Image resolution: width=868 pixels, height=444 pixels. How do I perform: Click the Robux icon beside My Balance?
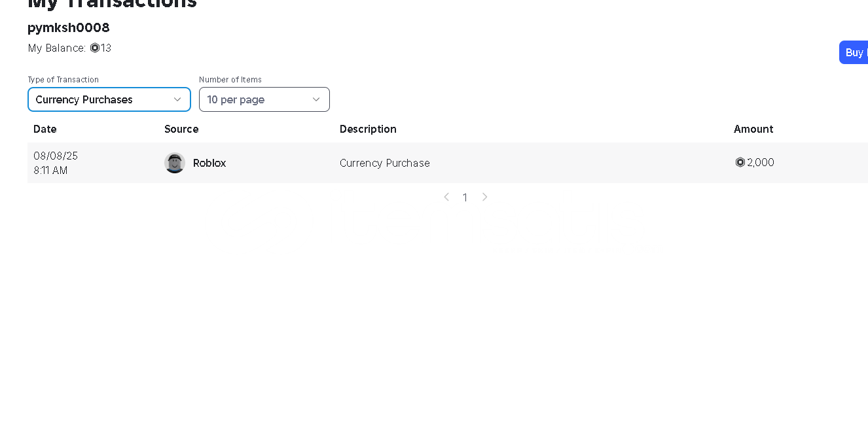click(x=95, y=48)
